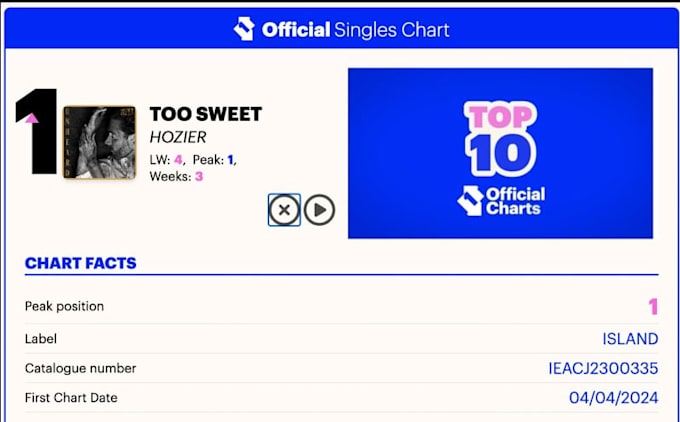680x422 pixels.
Task: Play the Too Sweet preview
Action: [319, 210]
